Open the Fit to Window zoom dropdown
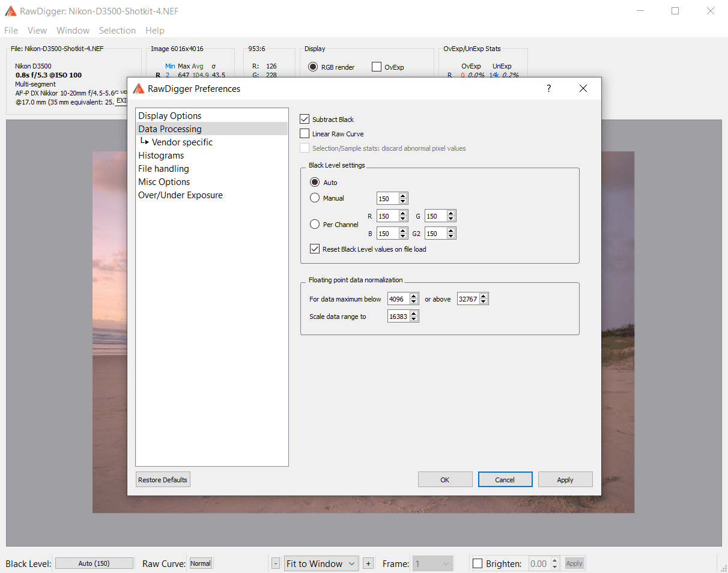 pos(321,563)
